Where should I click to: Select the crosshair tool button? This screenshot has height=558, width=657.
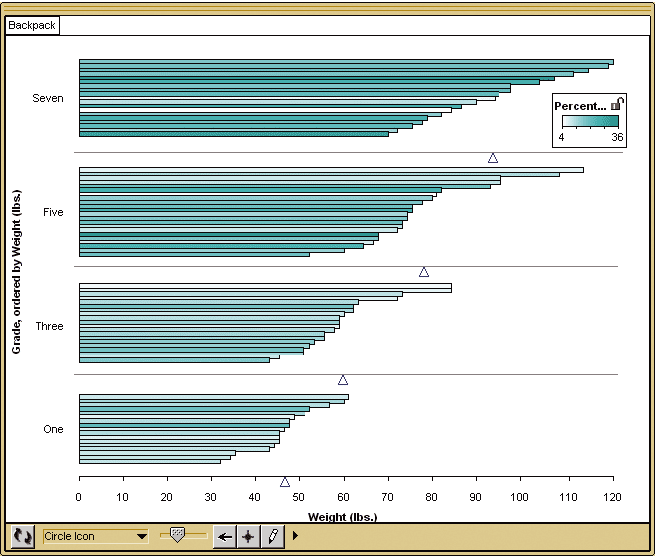coord(248,536)
